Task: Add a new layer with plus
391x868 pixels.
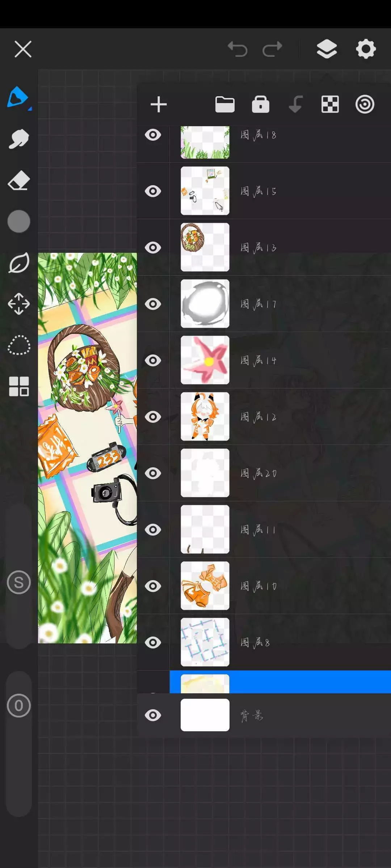Action: pyautogui.click(x=159, y=105)
